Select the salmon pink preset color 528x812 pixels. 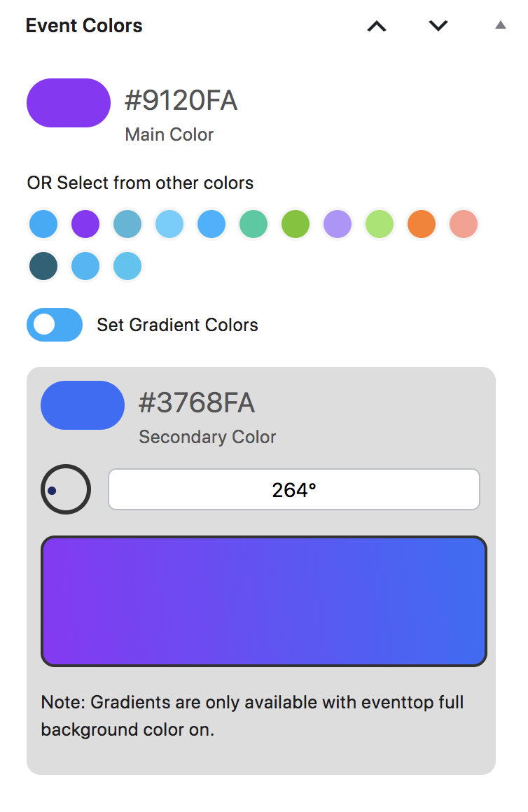pyautogui.click(x=464, y=225)
